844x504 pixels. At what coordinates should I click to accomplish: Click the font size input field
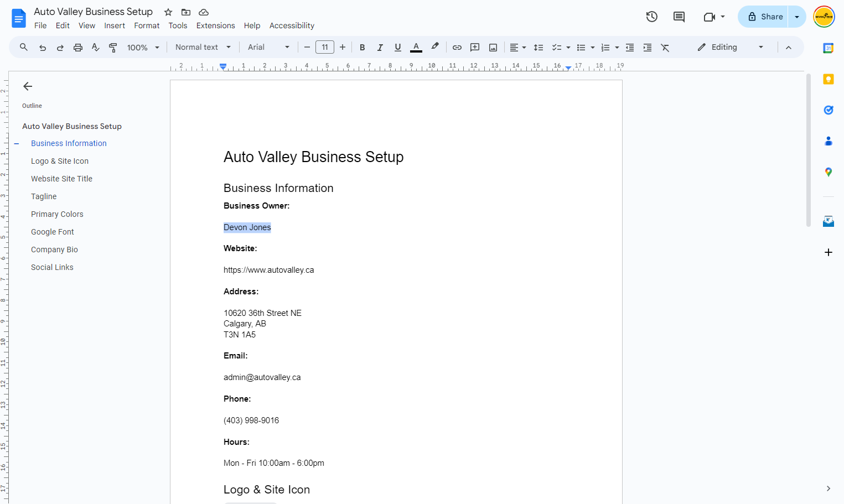click(x=325, y=48)
